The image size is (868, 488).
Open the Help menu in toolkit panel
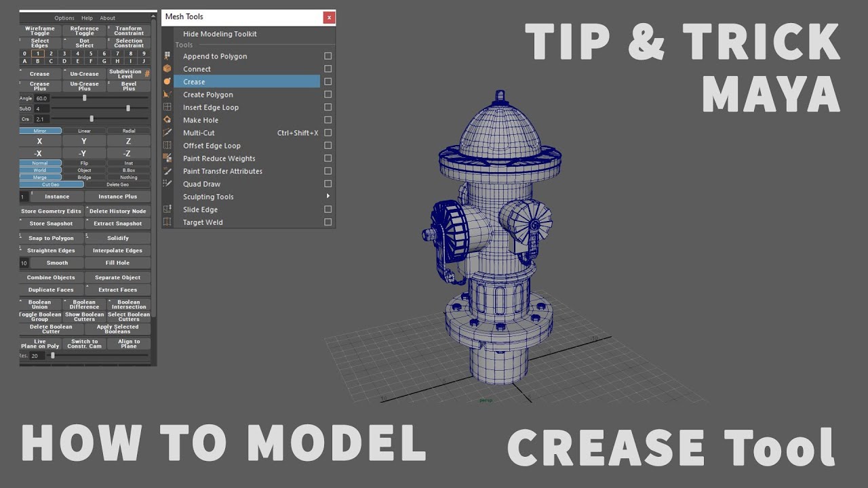pyautogui.click(x=87, y=18)
